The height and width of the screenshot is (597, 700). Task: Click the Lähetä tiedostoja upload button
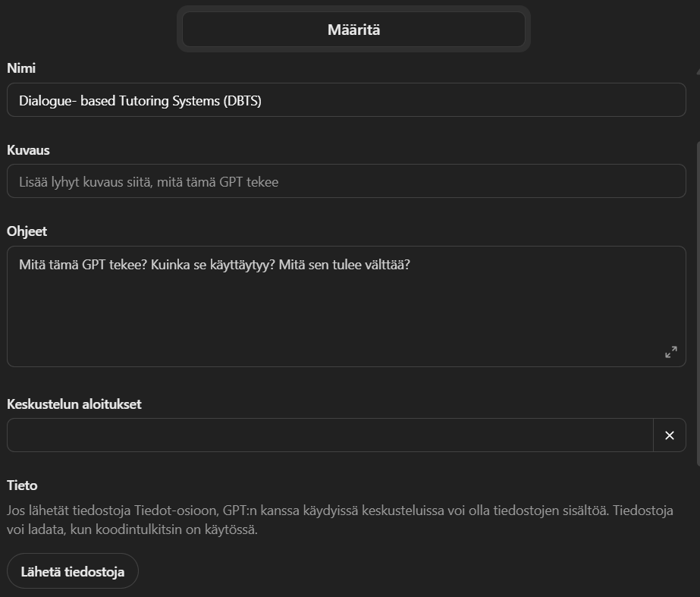click(73, 571)
